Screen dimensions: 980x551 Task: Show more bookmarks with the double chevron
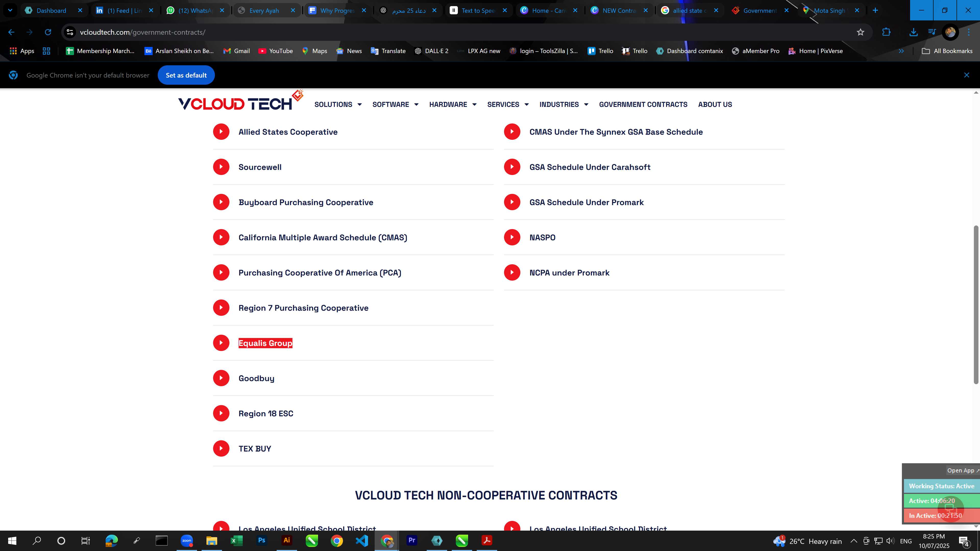point(901,51)
